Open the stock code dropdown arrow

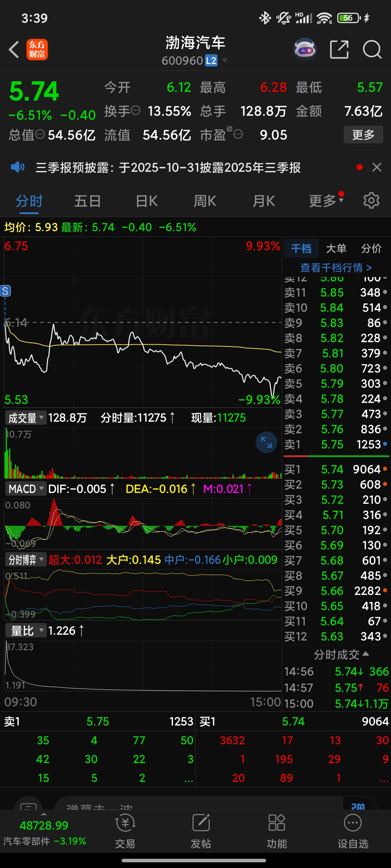coord(224,60)
